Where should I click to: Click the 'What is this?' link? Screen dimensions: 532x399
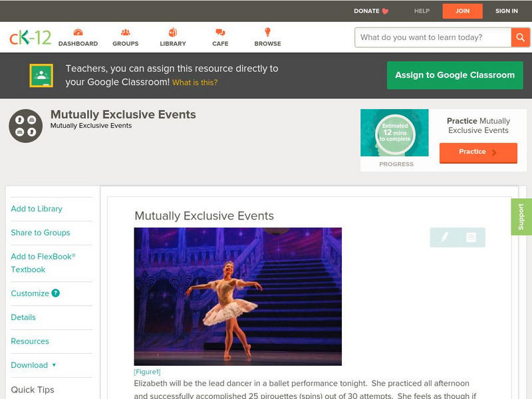click(195, 82)
